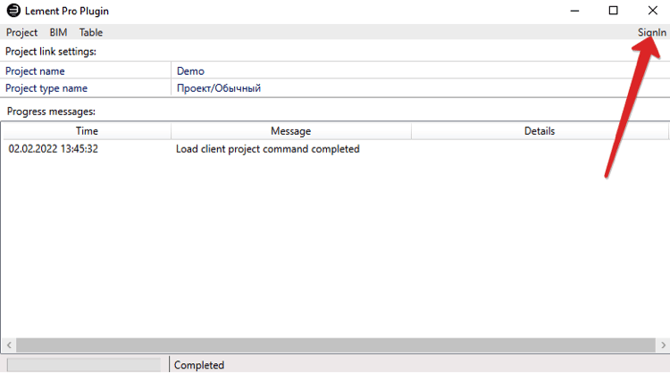This screenshot has width=670, height=373.
Task: Close the Lement Pro Plugin window
Action: [x=652, y=11]
